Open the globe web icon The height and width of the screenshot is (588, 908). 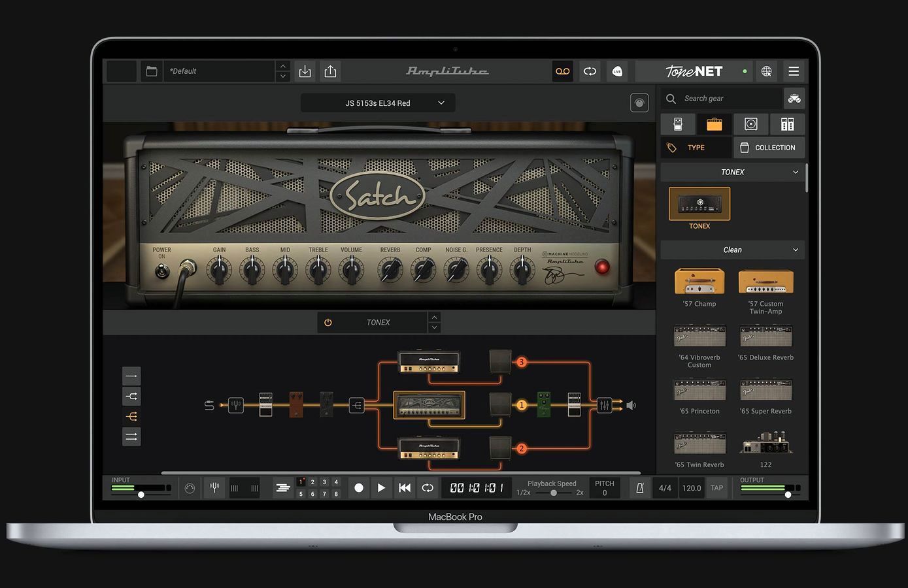pyautogui.click(x=766, y=71)
